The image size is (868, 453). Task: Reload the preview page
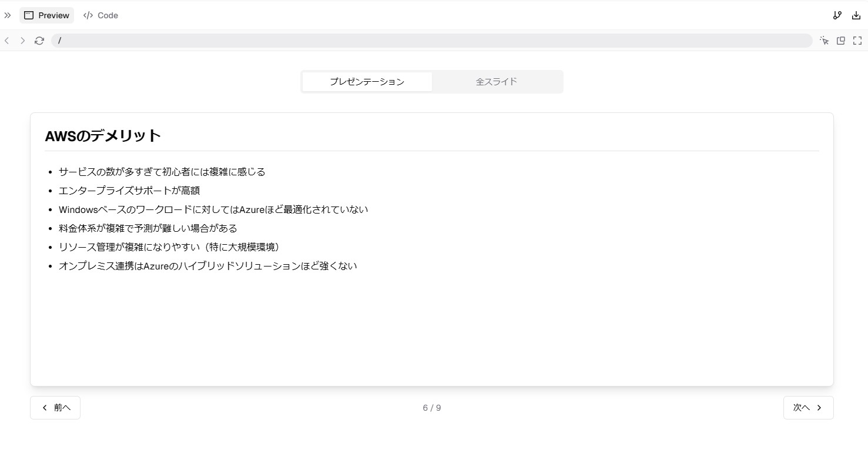(x=39, y=41)
